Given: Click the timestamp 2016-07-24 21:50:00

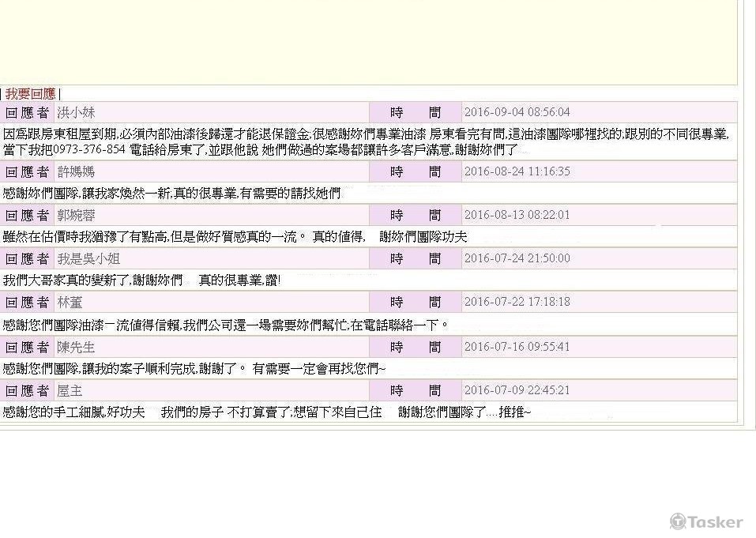Looking at the screenshot, I should coord(517,258).
